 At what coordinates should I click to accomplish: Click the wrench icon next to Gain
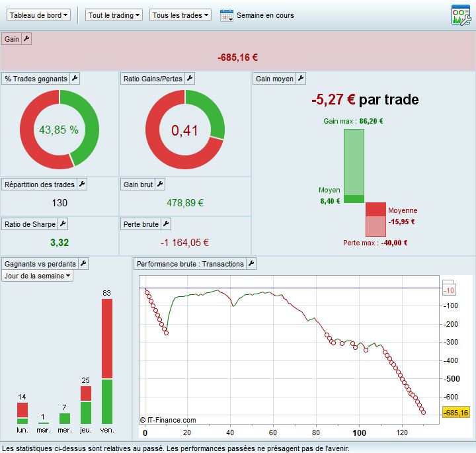26,39
